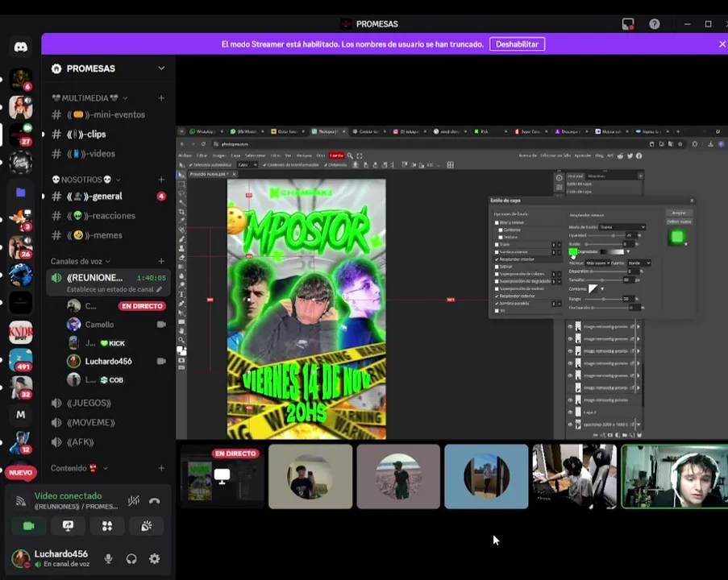Open the Fuente dropdown in layer style
728x580 pixels.
tap(639, 263)
